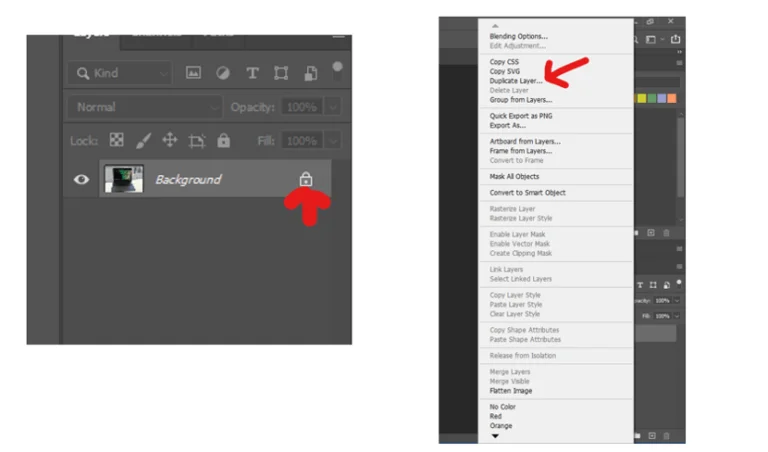
Task: Filter by type T icon in right small layers panel
Action: 640,285
